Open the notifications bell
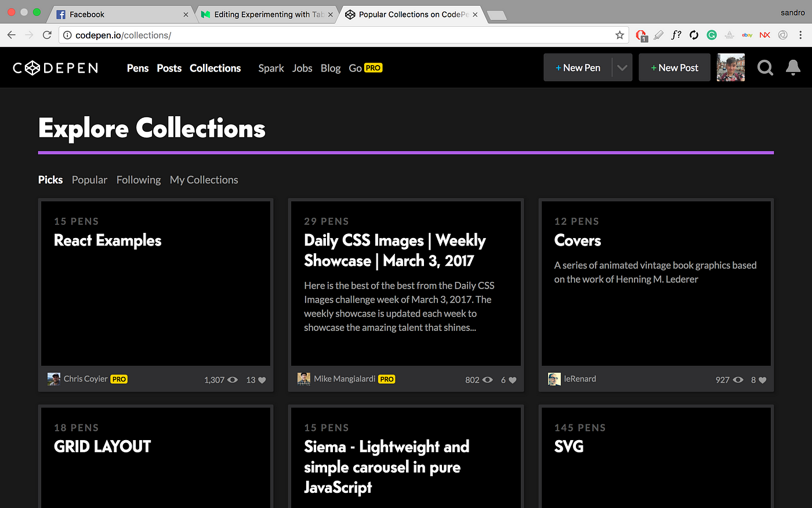This screenshot has width=812, height=508. pos(793,67)
